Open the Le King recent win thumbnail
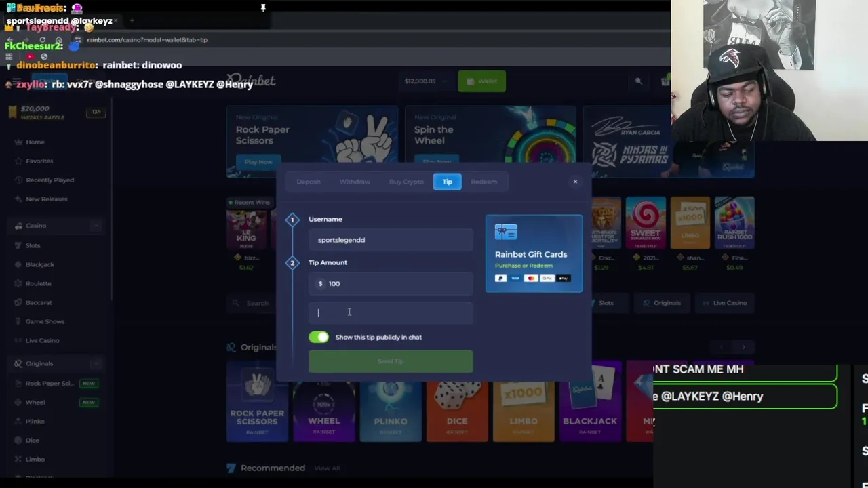Viewport: 868px width, 488px height. 247,228
